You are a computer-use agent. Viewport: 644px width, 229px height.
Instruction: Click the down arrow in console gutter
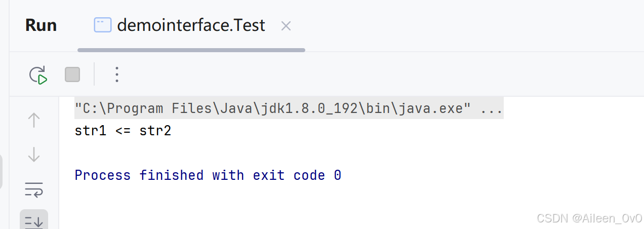point(34,154)
